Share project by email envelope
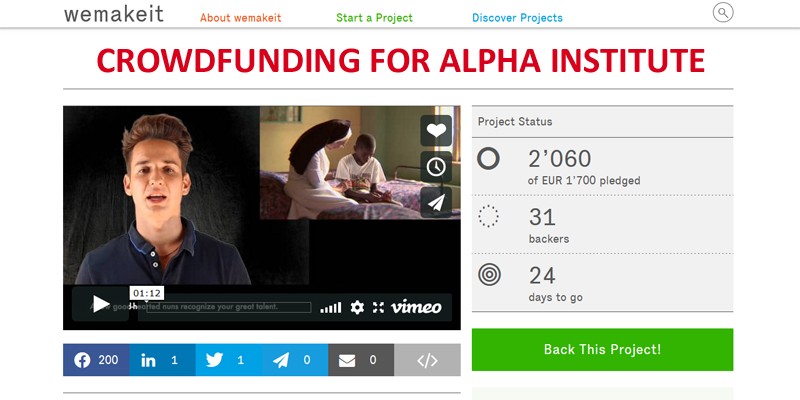The height and width of the screenshot is (400, 800). [361, 360]
